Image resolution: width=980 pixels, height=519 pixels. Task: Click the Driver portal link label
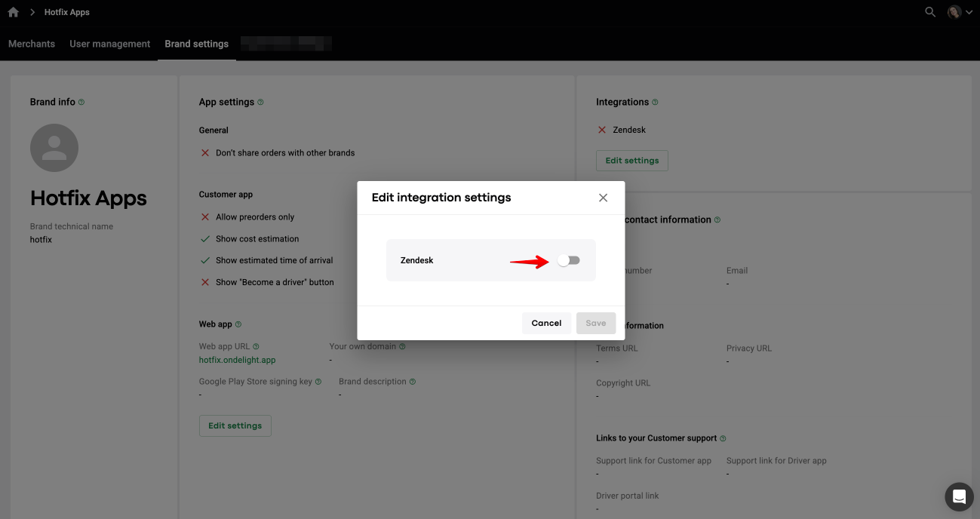[628, 496]
